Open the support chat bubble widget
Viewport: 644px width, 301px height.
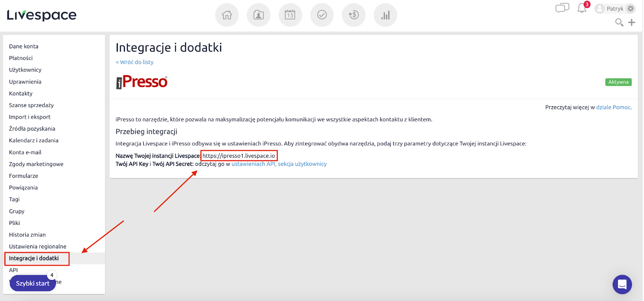coord(622,285)
